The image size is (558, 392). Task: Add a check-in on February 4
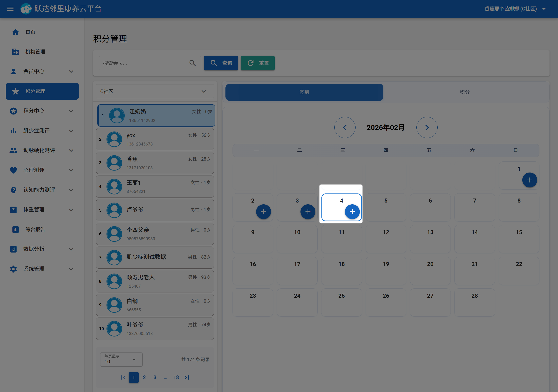[x=352, y=212]
